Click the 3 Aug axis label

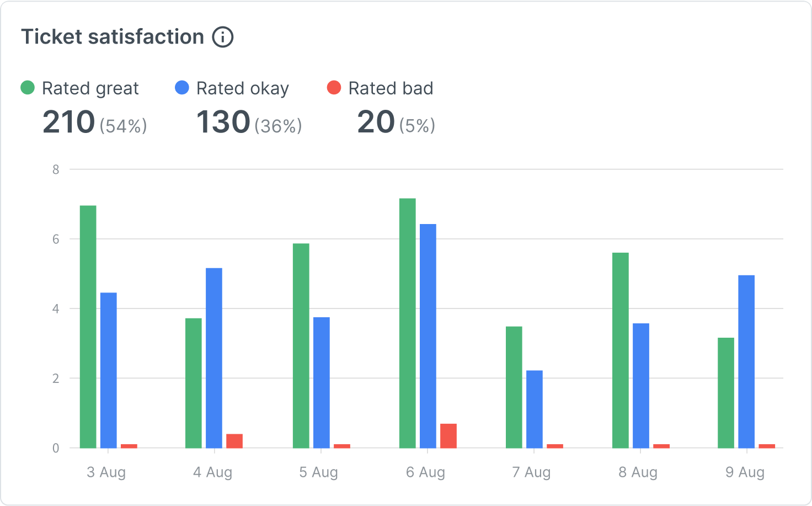click(x=106, y=472)
